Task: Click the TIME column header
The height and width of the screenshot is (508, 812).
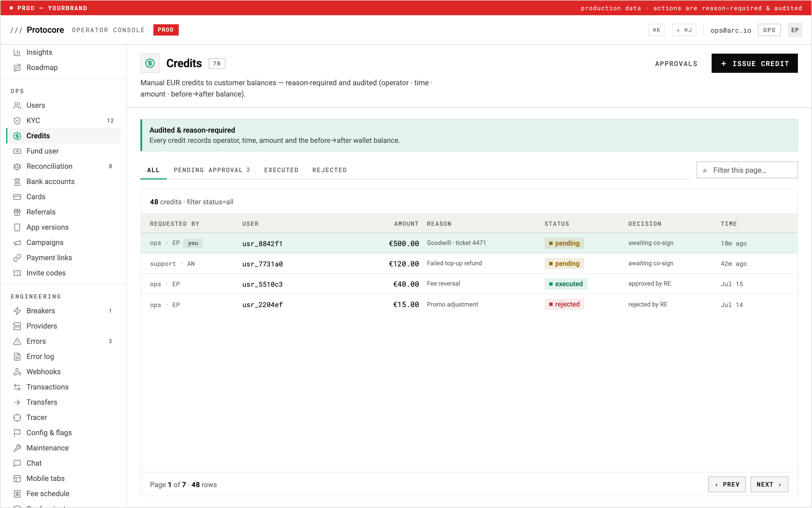Action: pos(729,224)
